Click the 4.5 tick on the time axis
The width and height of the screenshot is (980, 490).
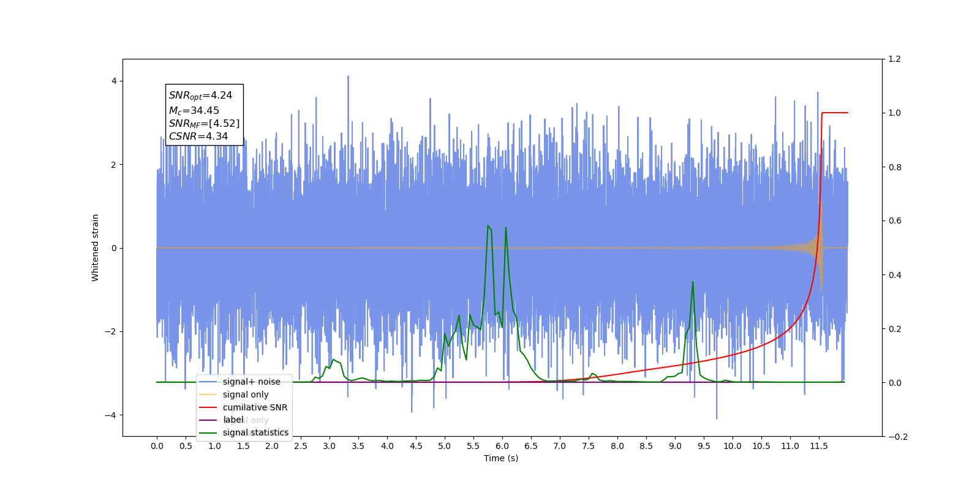[x=416, y=446]
